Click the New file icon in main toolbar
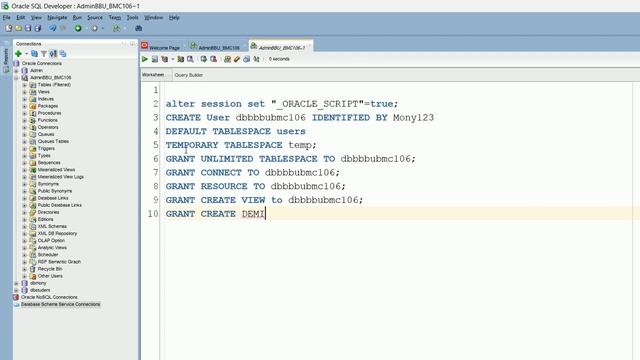Image resolution: width=640 pixels, height=360 pixels. coord(9,28)
